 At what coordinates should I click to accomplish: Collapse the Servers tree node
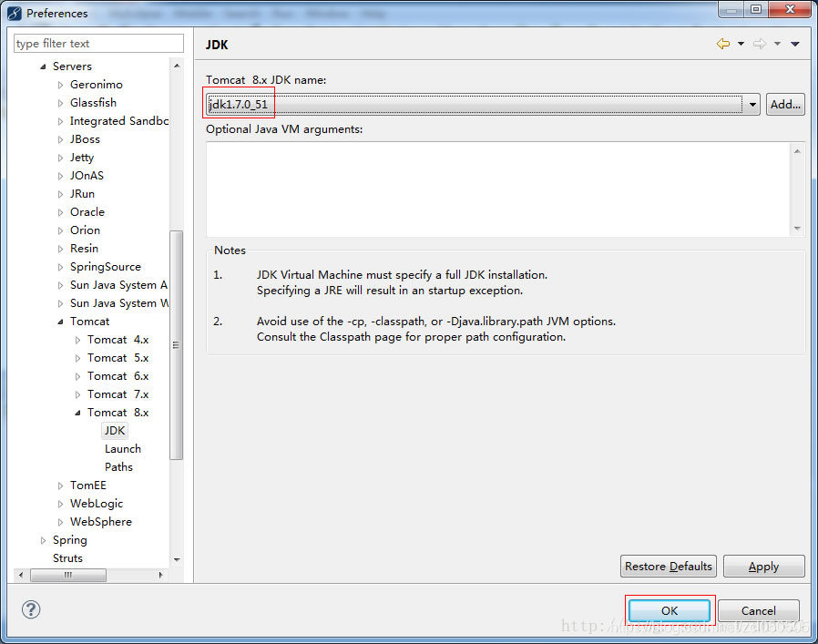tap(43, 66)
